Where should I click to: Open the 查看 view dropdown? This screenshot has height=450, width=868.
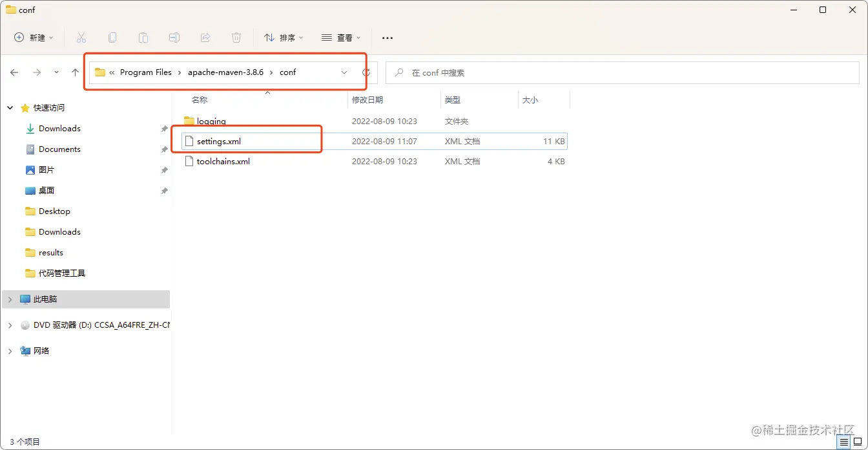[x=341, y=37]
